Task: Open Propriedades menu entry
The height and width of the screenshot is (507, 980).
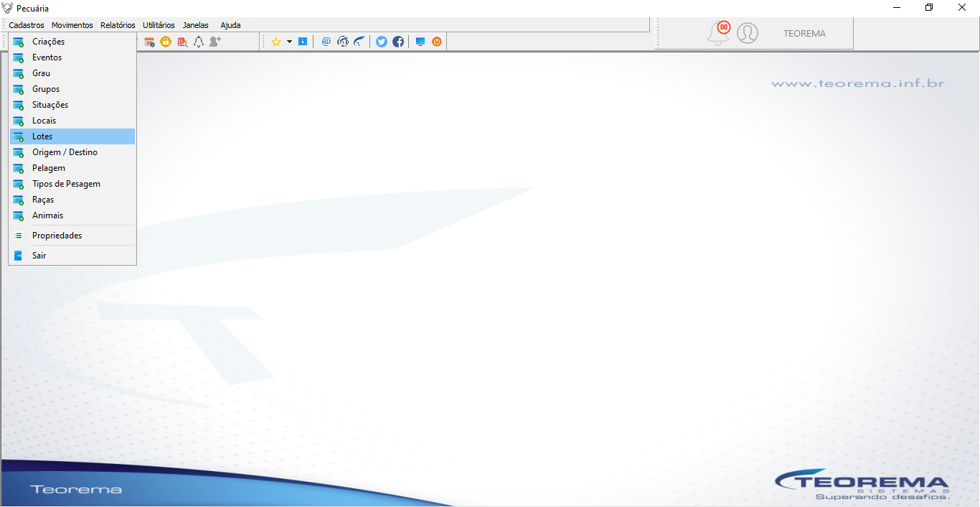Action: [x=72, y=236]
